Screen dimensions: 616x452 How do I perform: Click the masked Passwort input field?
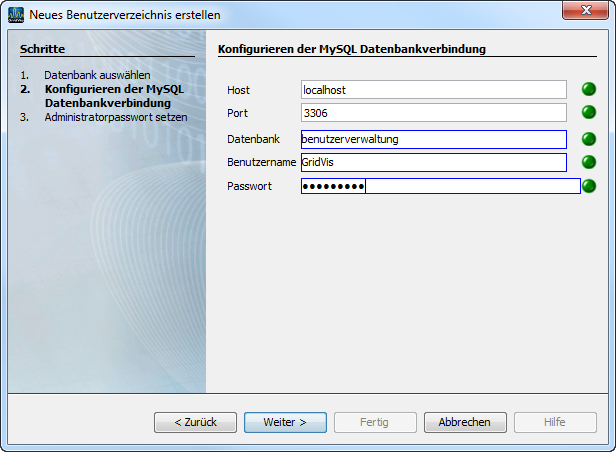click(440, 186)
